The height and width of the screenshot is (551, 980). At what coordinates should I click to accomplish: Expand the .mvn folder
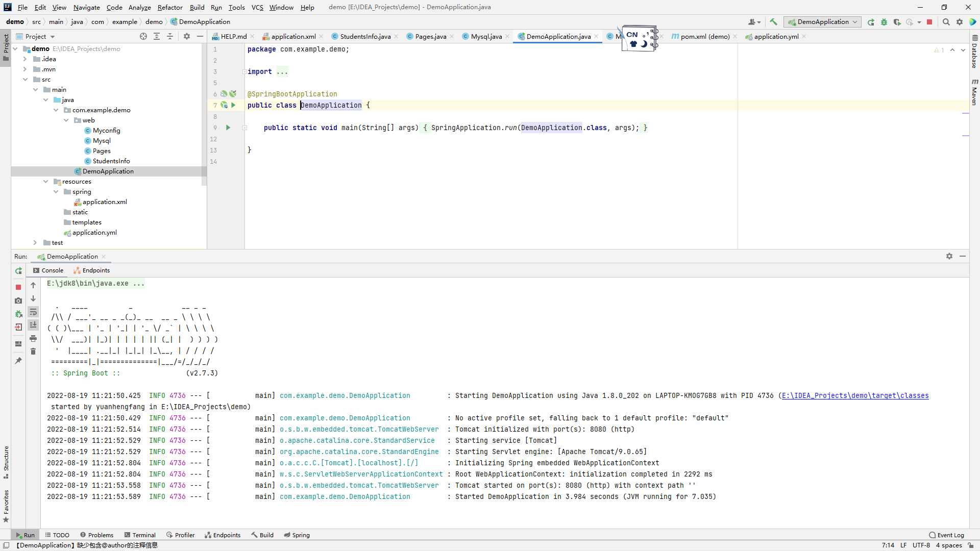click(x=24, y=69)
